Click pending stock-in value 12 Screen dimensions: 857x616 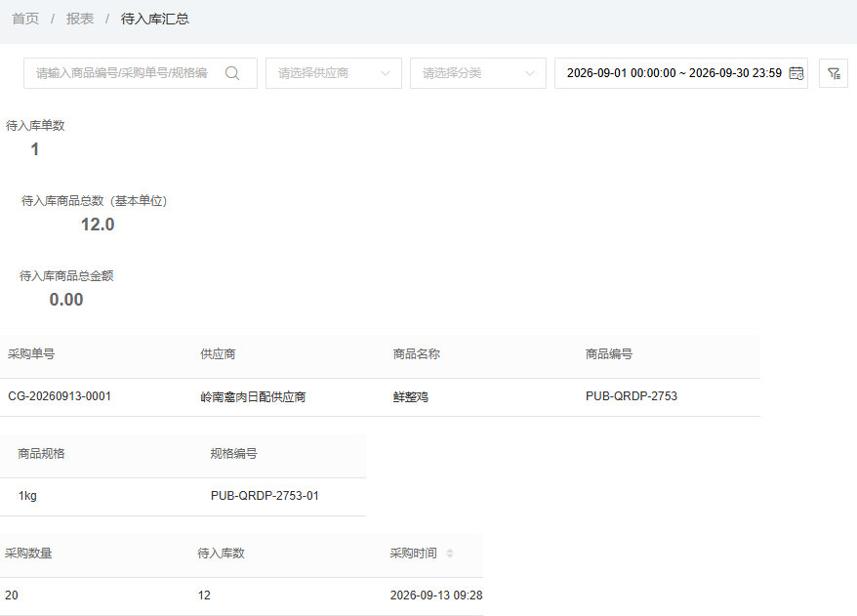(204, 595)
